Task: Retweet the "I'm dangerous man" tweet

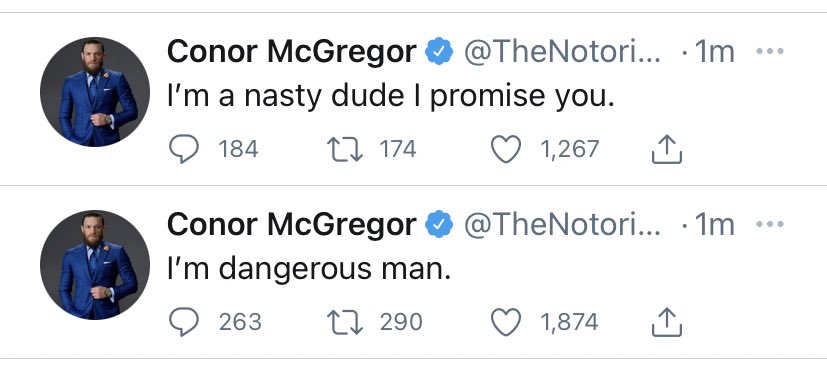Action: (x=345, y=322)
